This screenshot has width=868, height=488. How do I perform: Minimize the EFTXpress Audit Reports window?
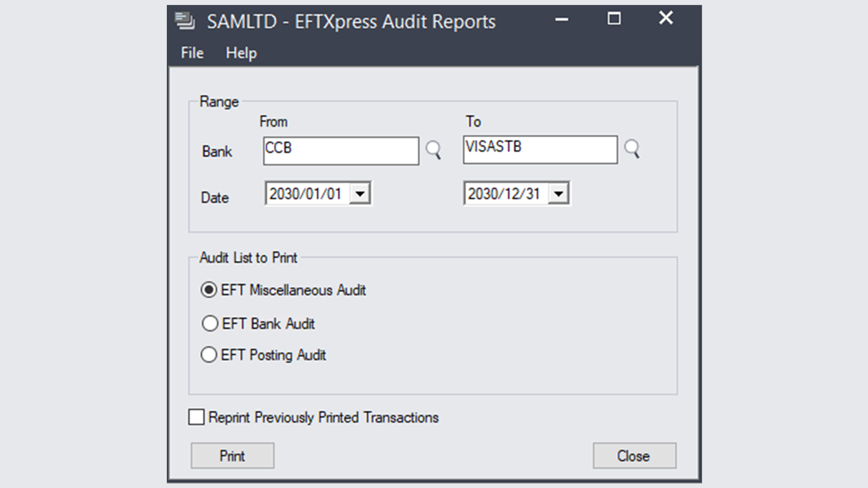[x=561, y=20]
